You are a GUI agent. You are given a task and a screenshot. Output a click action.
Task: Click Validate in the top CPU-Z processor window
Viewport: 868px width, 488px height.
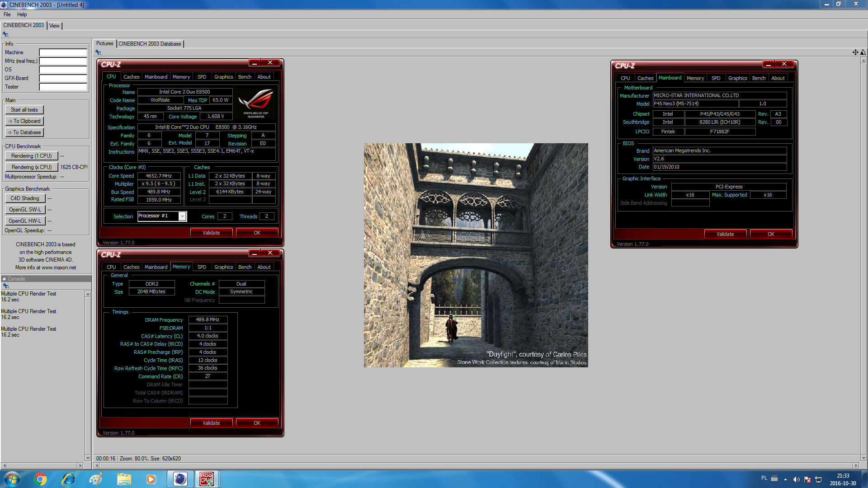coord(211,233)
